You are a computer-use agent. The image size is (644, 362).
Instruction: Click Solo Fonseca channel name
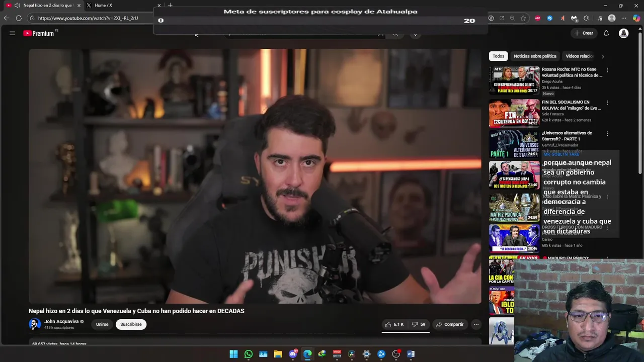pos(553,114)
